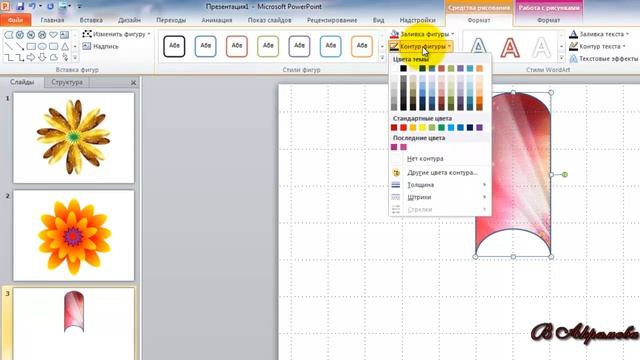Expand the shape styles gallery
Image resolution: width=640 pixels, height=360 pixels.
[x=382, y=58]
